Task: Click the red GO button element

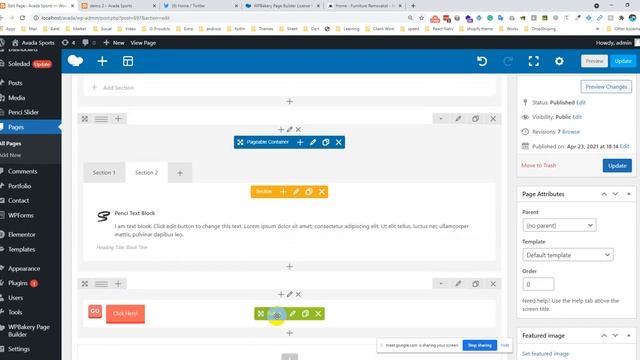Action: pyautogui.click(x=95, y=311)
